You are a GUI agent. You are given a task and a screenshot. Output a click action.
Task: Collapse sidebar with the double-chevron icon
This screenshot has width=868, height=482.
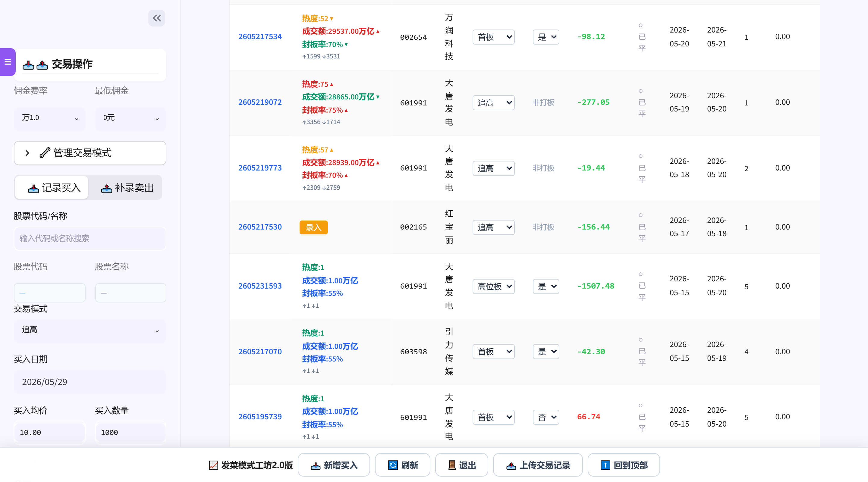(157, 18)
